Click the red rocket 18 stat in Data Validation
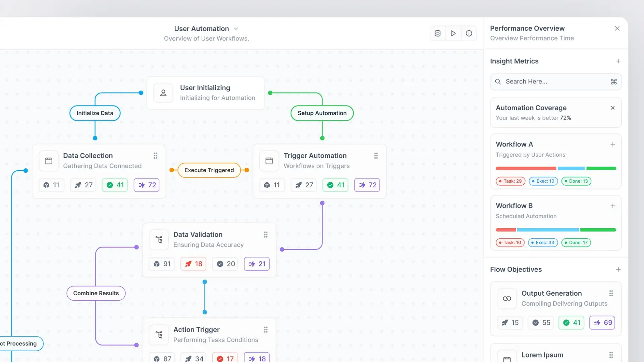 click(x=194, y=264)
